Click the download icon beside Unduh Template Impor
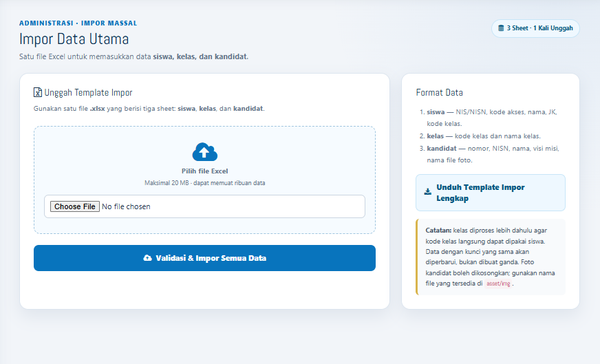Image resolution: width=600 pixels, height=364 pixels. 428,192
